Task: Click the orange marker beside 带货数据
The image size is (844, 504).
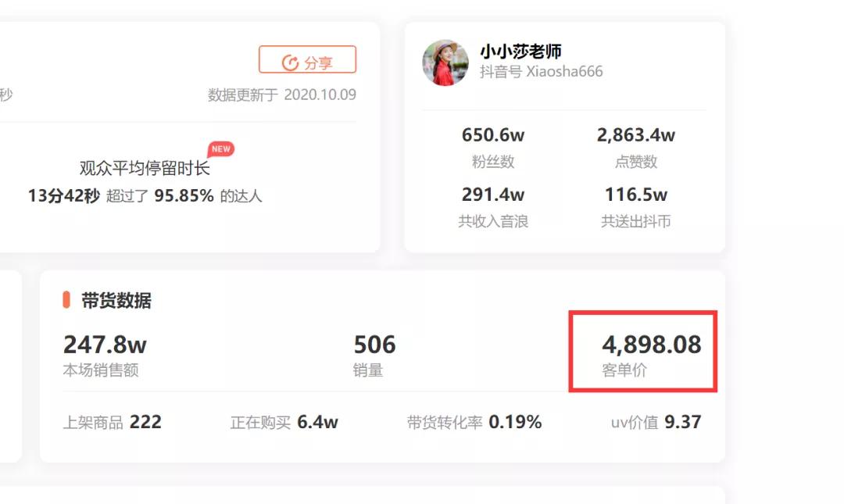Action: point(66,300)
